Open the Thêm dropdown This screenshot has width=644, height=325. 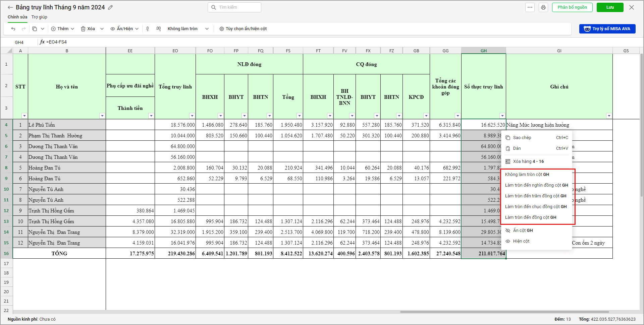pyautogui.click(x=63, y=29)
